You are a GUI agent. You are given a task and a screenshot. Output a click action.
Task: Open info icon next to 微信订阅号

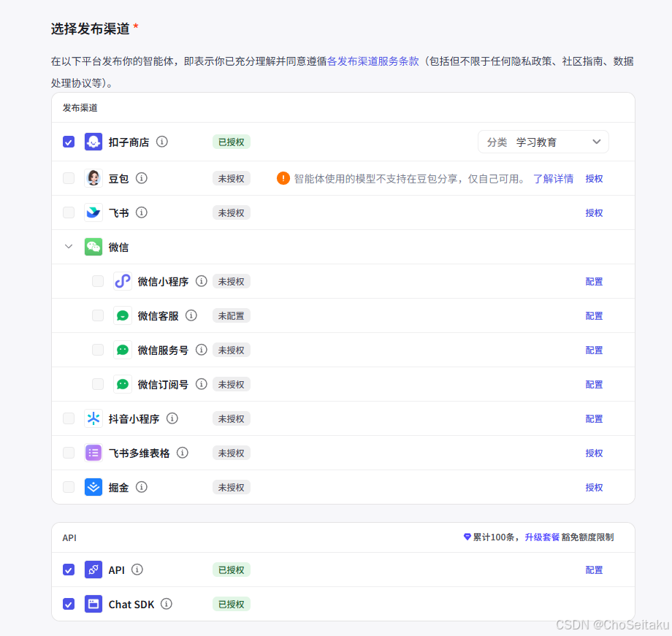[202, 384]
